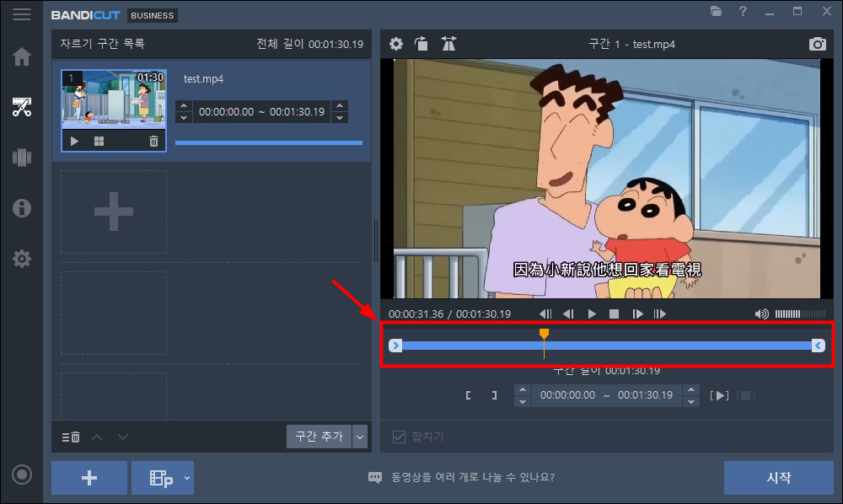Screen dimensions: 843x504
Task: Play the selected segment only
Action: click(x=719, y=396)
